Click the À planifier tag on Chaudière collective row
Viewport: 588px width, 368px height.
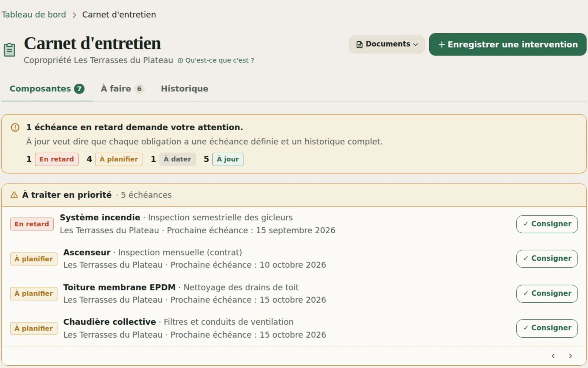pyautogui.click(x=34, y=328)
